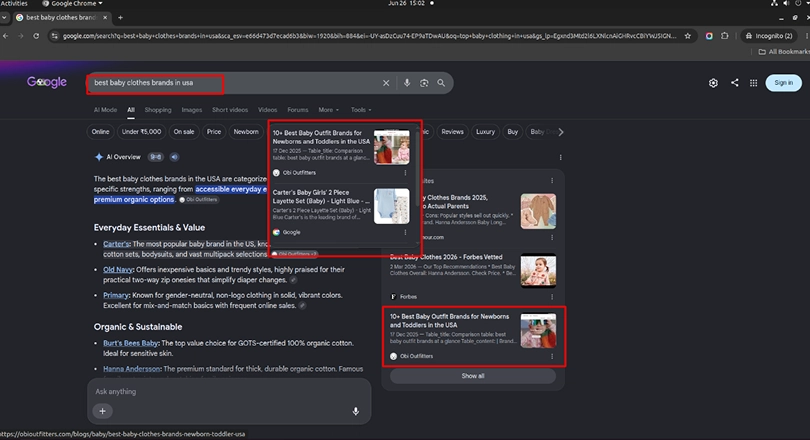Open the All Bookmarks folder
This screenshot has height=440, width=810.
tap(783, 52)
